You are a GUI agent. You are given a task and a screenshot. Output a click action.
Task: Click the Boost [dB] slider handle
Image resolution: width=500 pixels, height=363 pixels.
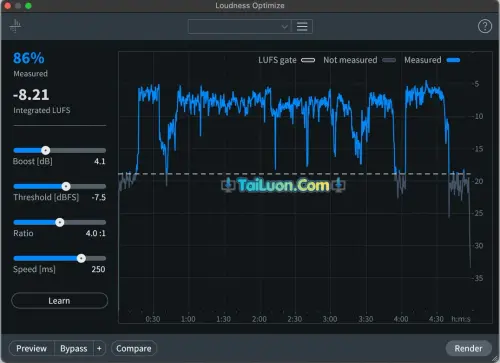[46, 151]
